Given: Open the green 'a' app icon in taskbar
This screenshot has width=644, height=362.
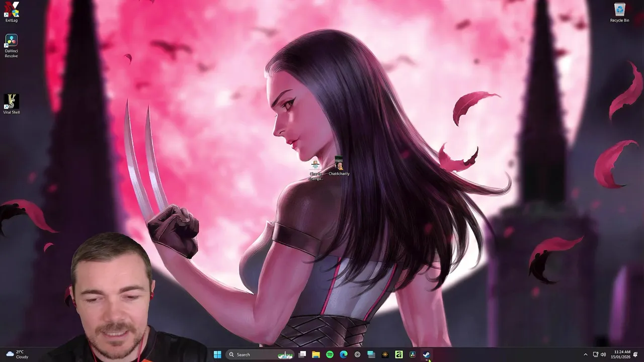Looking at the screenshot, I should 399,354.
